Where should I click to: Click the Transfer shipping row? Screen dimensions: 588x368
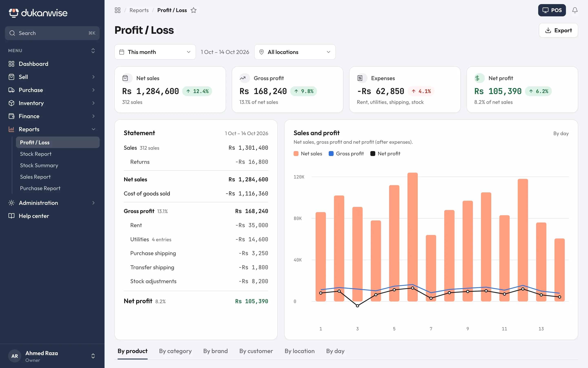(x=196, y=267)
